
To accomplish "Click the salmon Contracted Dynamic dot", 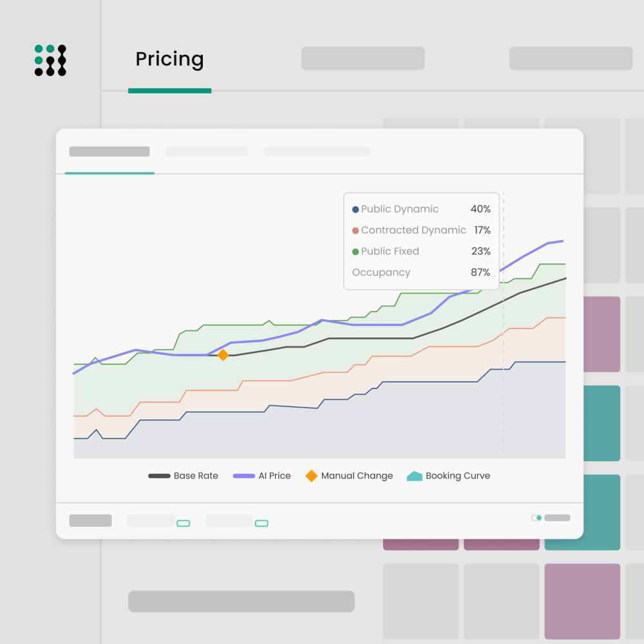I will click(x=355, y=231).
